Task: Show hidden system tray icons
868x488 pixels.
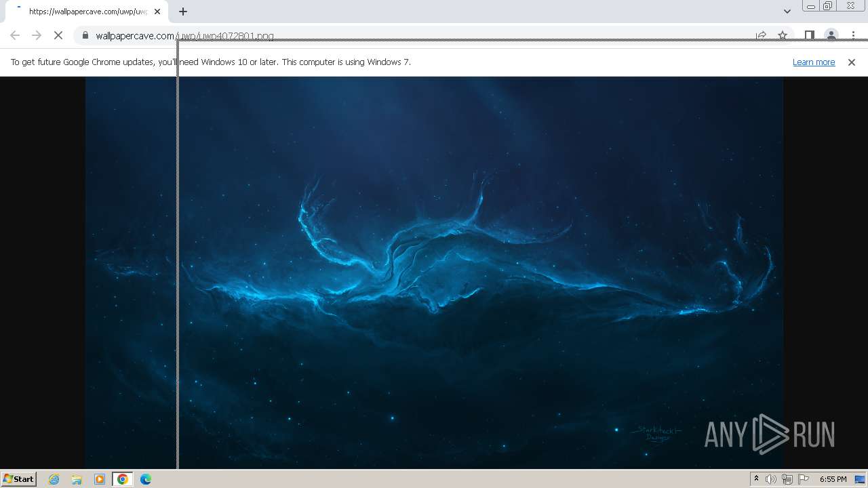Action: (756, 479)
